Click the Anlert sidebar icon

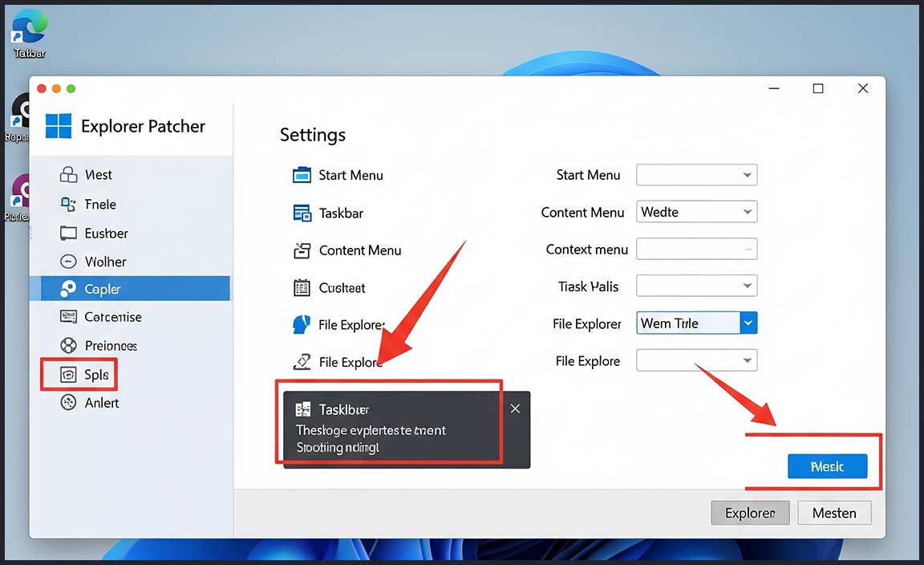69,403
